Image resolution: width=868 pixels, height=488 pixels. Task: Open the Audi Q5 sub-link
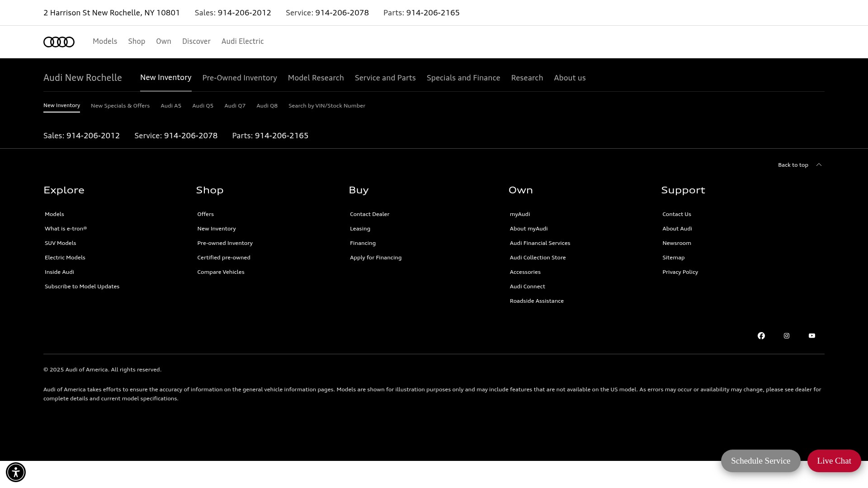[203, 106]
